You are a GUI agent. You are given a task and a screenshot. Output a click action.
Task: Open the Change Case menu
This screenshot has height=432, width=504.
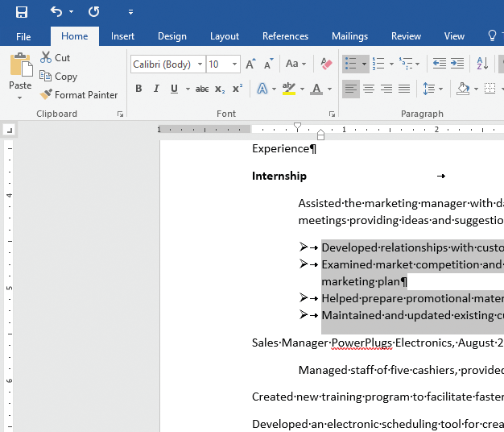click(x=295, y=64)
